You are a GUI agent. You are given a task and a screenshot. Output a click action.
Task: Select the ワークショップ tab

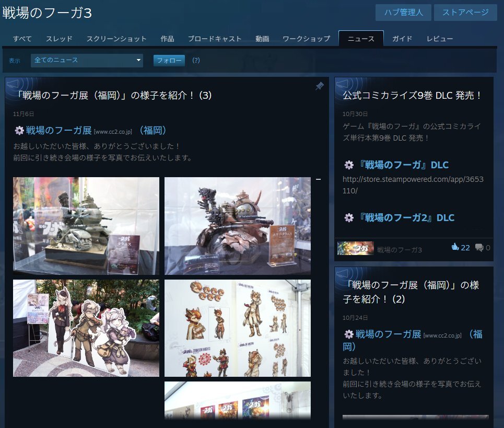click(x=306, y=39)
